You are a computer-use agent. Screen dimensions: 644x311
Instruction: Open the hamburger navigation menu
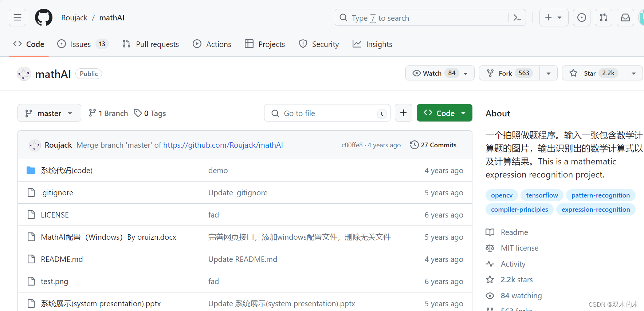pyautogui.click(x=17, y=17)
